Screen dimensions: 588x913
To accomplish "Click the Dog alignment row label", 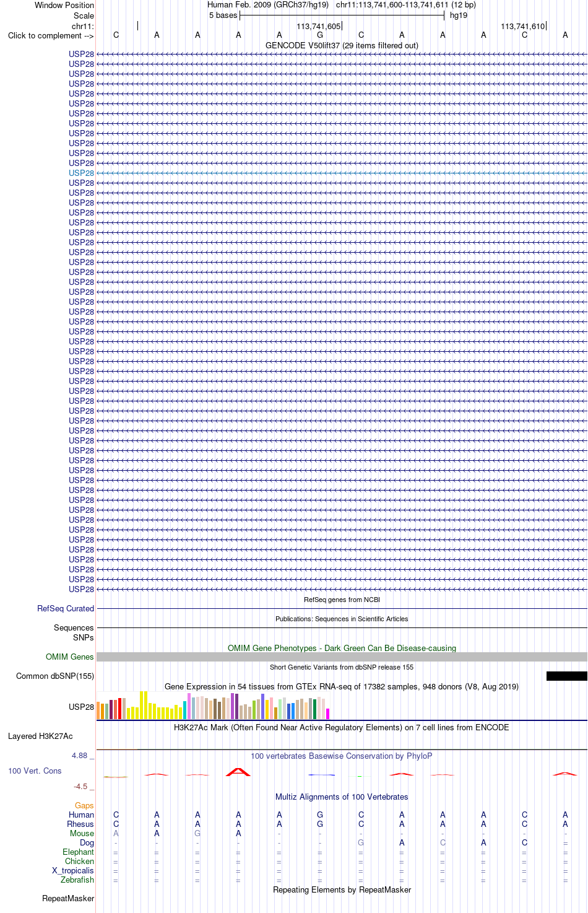I will (x=87, y=842).
